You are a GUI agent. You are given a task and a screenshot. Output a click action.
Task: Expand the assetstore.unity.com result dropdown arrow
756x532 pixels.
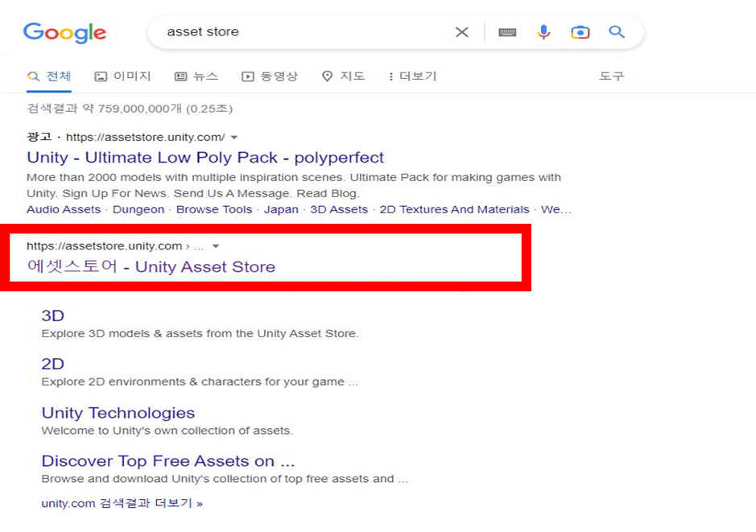pos(216,246)
